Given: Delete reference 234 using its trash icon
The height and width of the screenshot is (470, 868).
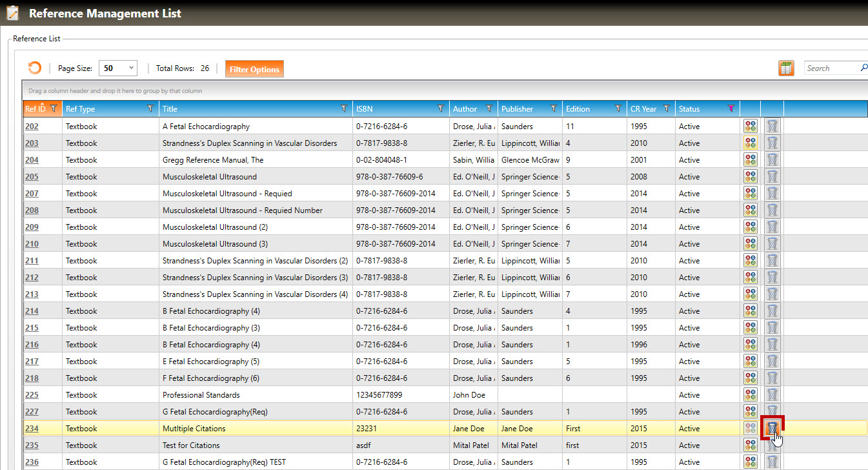Looking at the screenshot, I should tap(772, 428).
